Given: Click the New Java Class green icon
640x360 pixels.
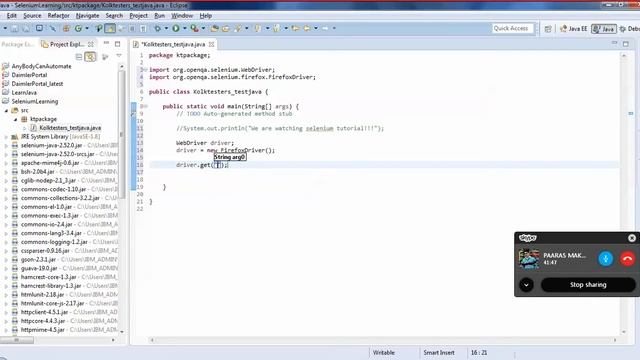Looking at the screenshot, I should 78,29.
